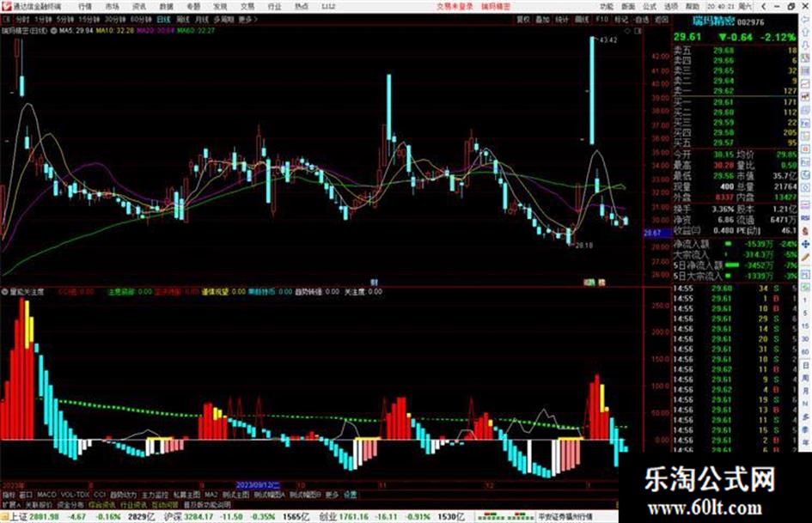This screenshot has height=523, width=812.
Task: Open the 资讯 menu
Action: point(139,6)
